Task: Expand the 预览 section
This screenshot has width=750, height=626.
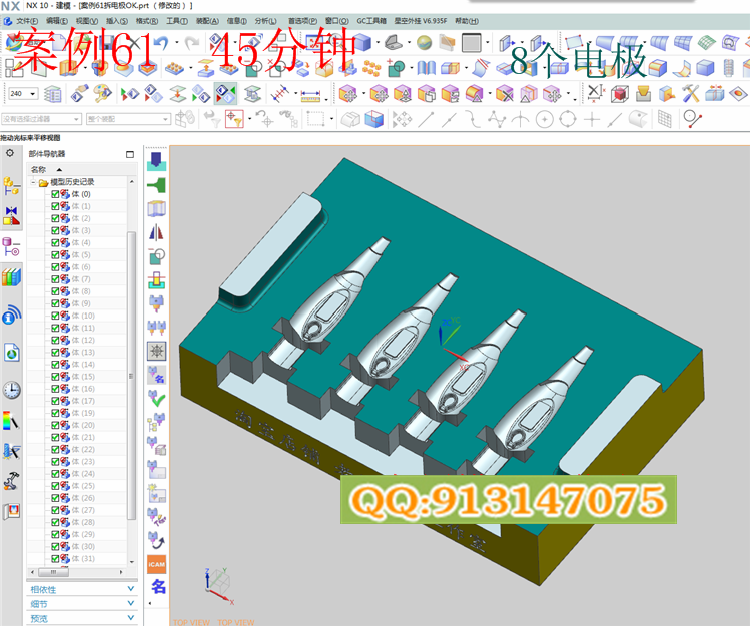Action: tap(82, 618)
